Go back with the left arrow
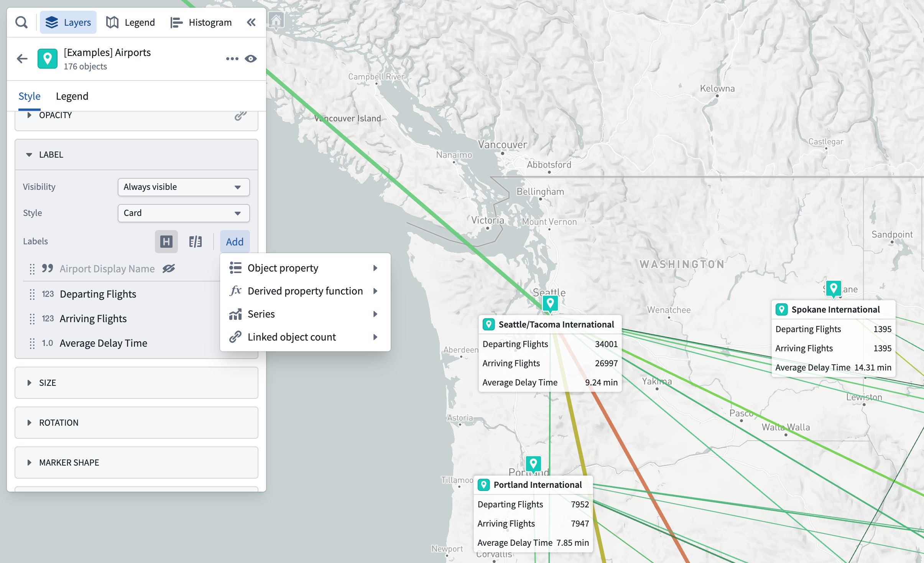Screen dimensions: 924x563 tap(22, 59)
